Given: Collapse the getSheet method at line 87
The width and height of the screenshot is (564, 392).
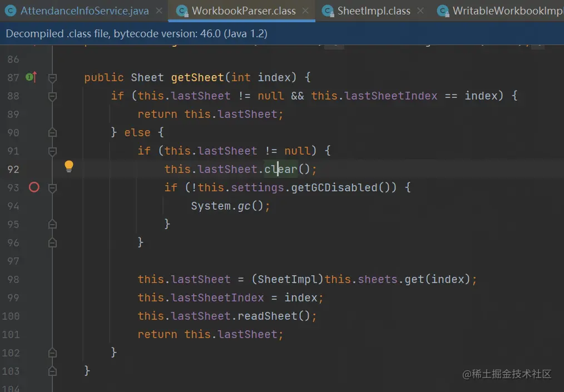Looking at the screenshot, I should coord(52,78).
